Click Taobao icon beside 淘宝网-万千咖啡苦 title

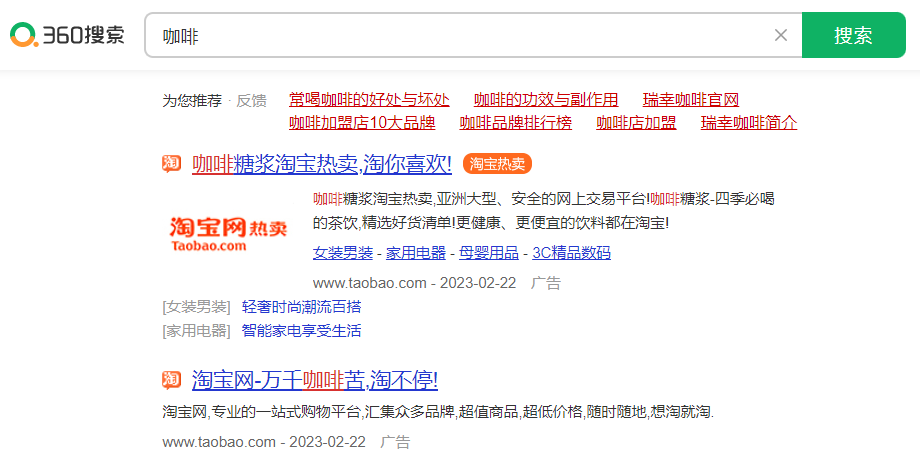(x=171, y=380)
